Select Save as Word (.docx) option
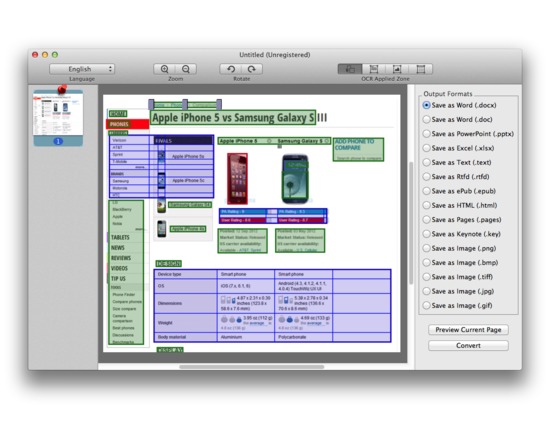550x440 pixels. pyautogui.click(x=460, y=105)
